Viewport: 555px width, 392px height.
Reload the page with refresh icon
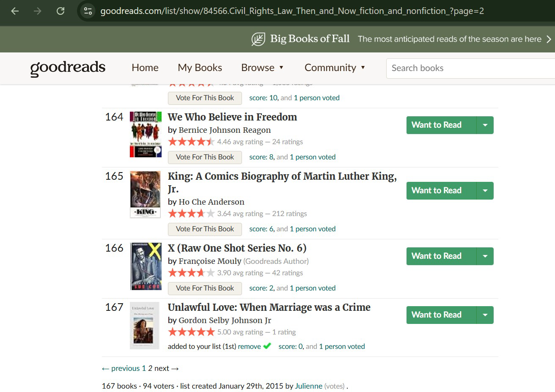click(60, 11)
